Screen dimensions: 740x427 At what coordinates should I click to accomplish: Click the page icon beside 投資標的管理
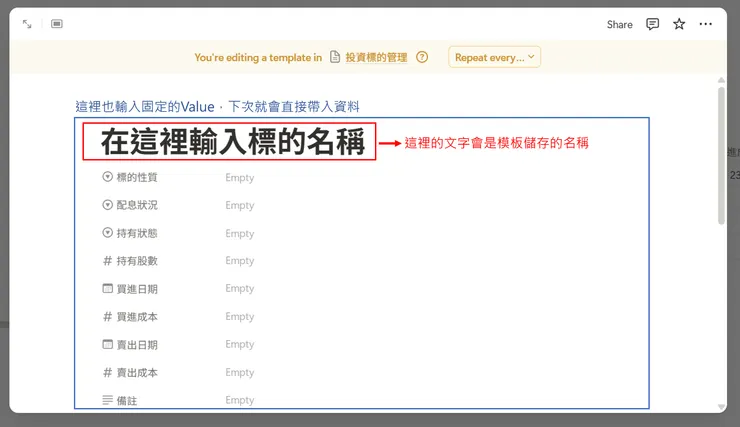click(335, 57)
